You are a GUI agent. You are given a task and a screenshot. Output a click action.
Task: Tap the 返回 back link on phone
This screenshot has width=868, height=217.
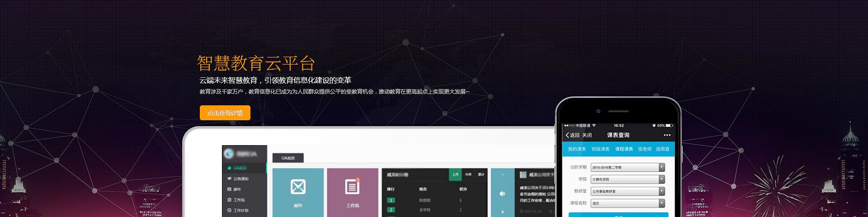click(x=572, y=135)
